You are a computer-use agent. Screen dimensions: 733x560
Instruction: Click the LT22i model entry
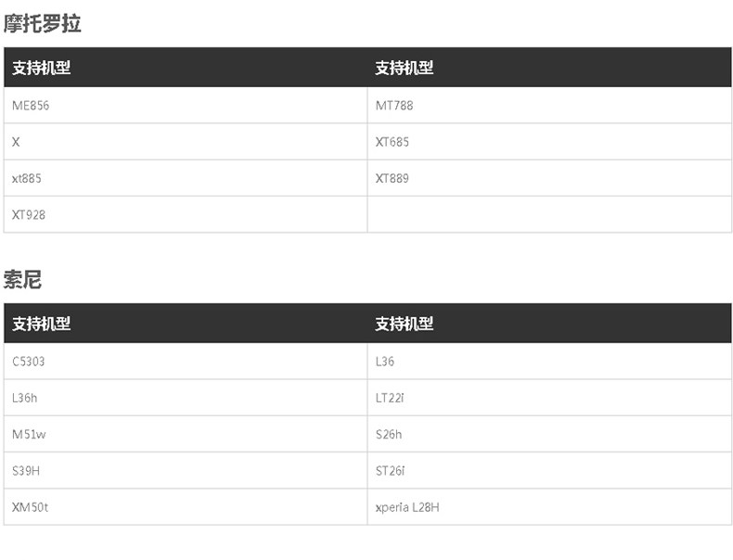point(391,398)
